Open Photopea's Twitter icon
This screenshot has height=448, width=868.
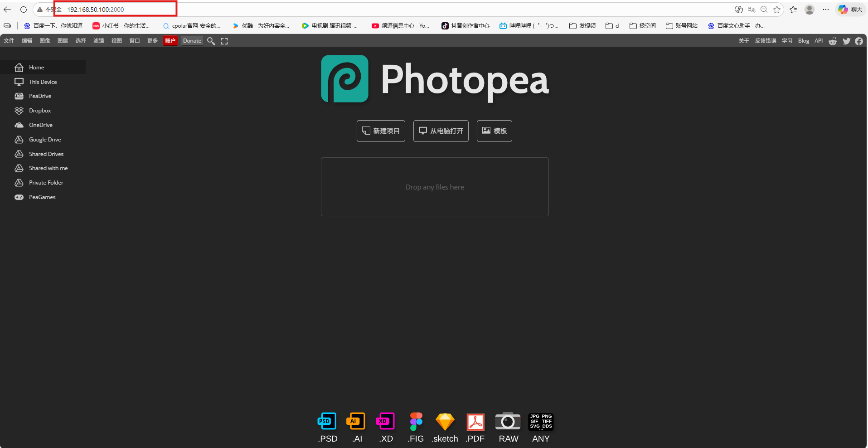point(846,41)
